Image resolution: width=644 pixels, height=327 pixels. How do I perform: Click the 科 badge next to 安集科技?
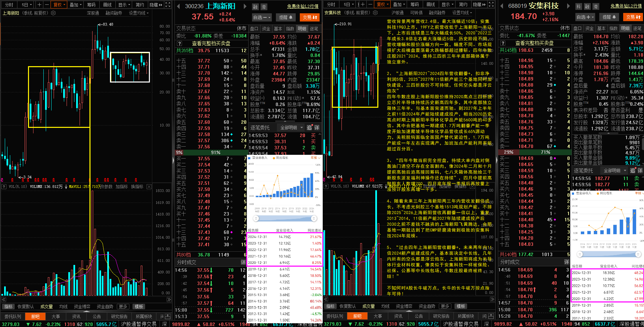[x=578, y=6]
